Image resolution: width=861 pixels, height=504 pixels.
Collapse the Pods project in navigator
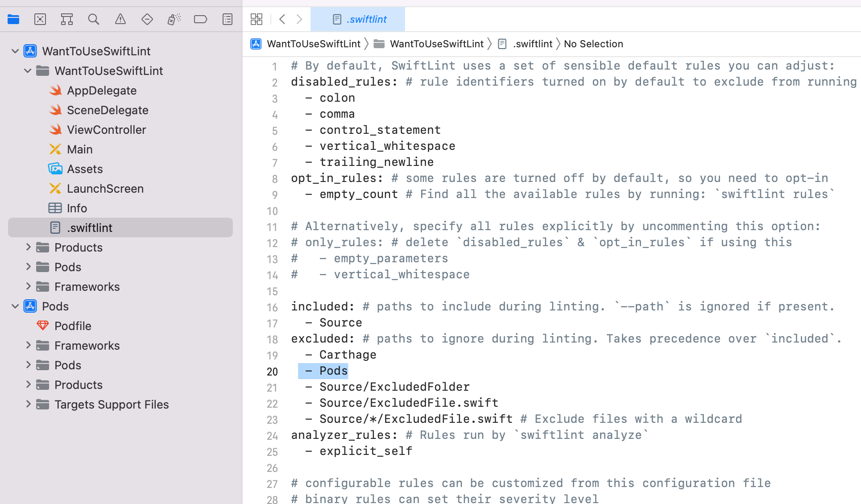coord(15,306)
